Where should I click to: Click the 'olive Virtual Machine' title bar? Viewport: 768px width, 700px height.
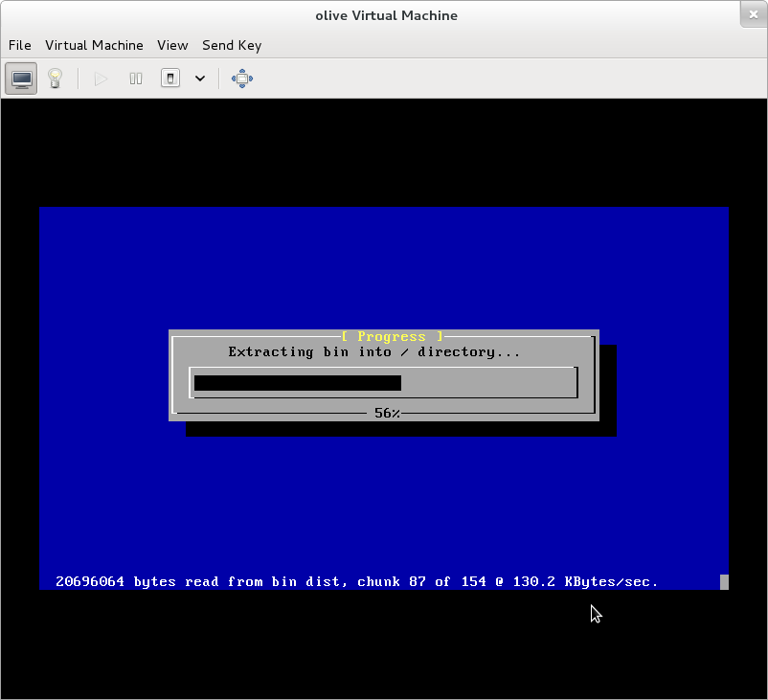pyautogui.click(x=386, y=15)
